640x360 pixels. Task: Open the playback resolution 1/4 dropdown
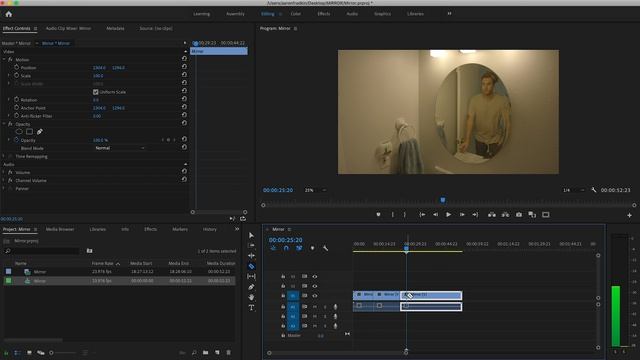coord(574,190)
